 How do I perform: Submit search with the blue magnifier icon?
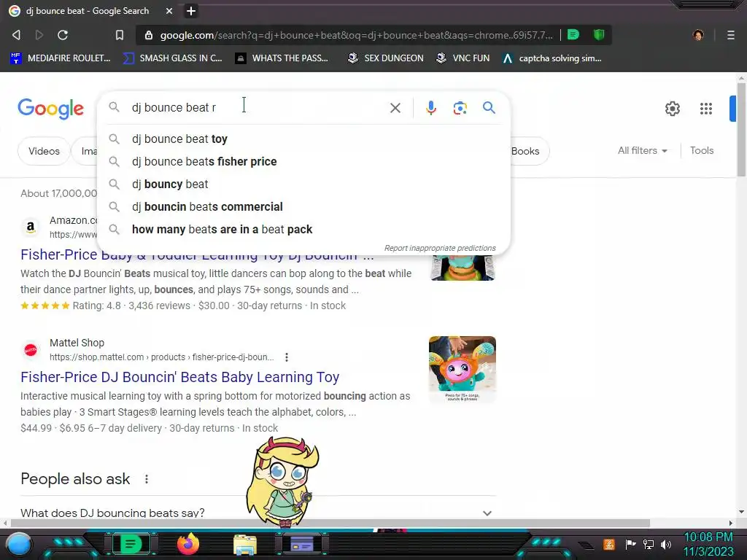point(489,108)
